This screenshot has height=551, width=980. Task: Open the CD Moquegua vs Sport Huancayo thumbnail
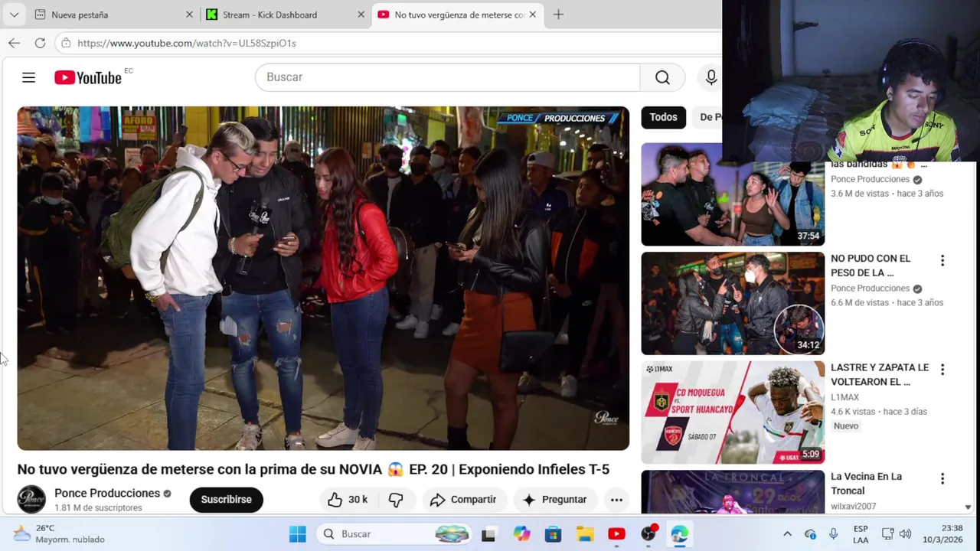[x=733, y=412]
